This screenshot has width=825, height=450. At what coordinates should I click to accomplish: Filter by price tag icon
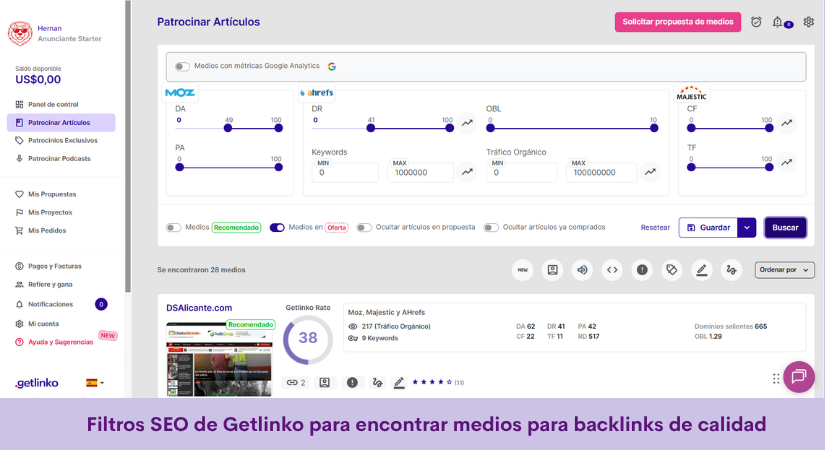(671, 270)
